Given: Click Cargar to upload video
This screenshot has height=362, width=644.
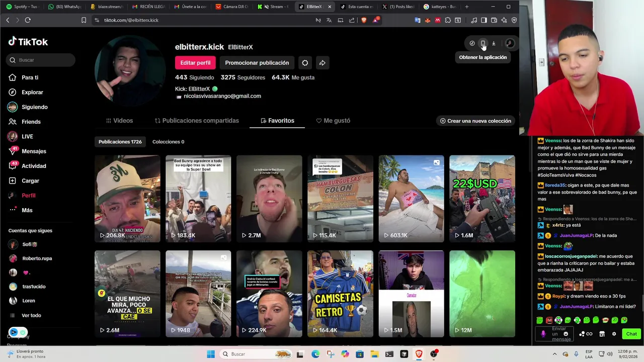Looking at the screenshot, I should [24, 180].
